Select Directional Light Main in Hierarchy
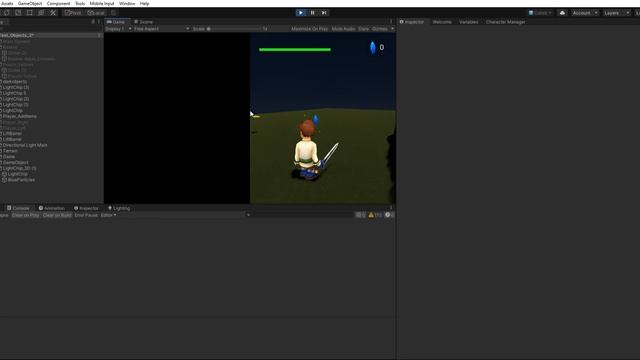The image size is (640, 360). 25,145
